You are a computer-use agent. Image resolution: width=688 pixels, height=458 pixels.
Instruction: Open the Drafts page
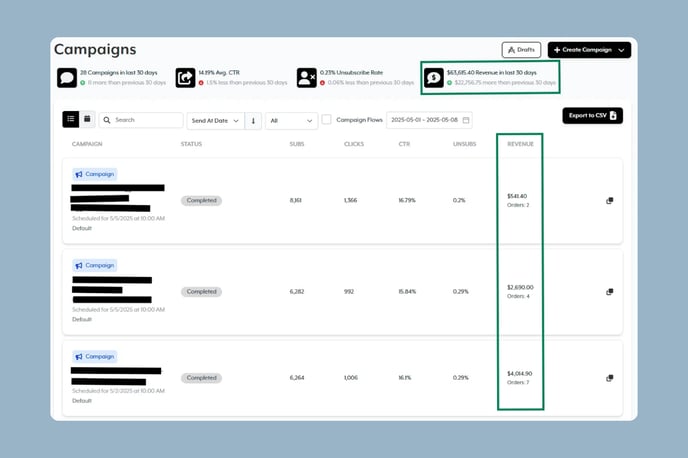pyautogui.click(x=521, y=50)
